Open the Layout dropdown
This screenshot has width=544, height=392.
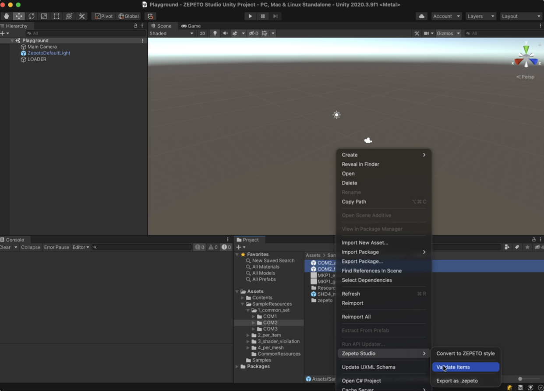(x=521, y=16)
